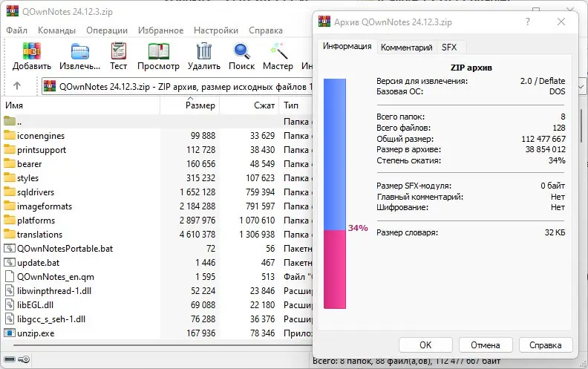Click the imageformats folder icon

[10, 206]
